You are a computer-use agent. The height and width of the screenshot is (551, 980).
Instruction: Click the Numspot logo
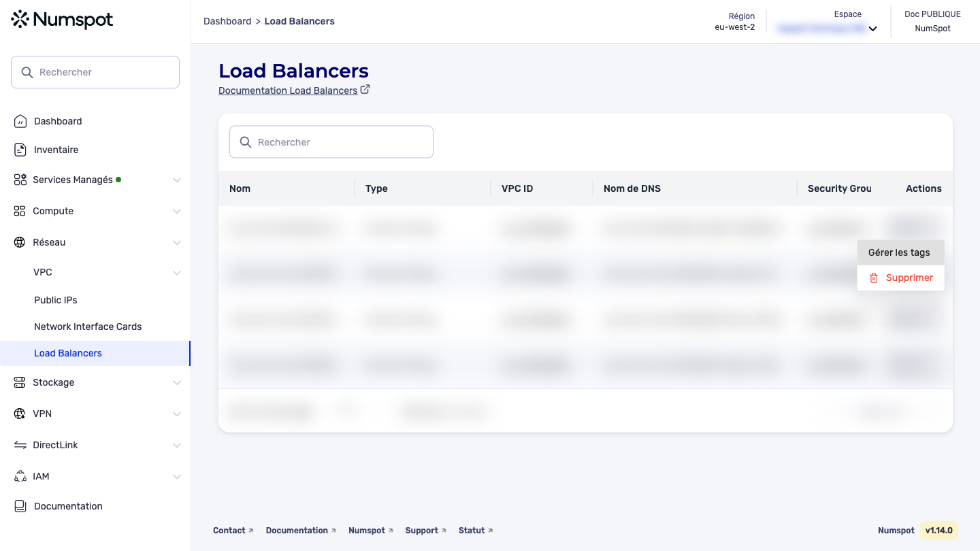click(x=63, y=20)
